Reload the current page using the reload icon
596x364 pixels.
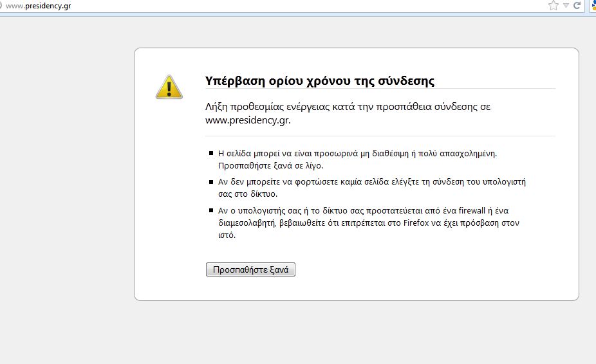click(x=577, y=6)
